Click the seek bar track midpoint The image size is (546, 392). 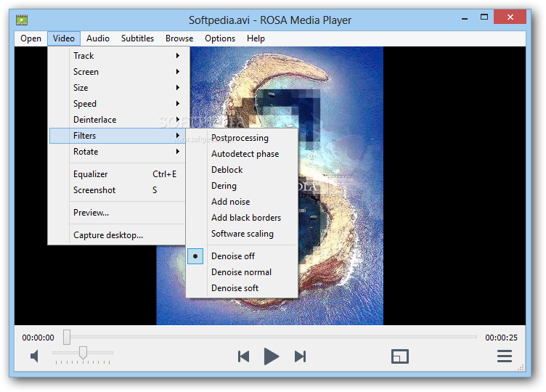(270, 337)
